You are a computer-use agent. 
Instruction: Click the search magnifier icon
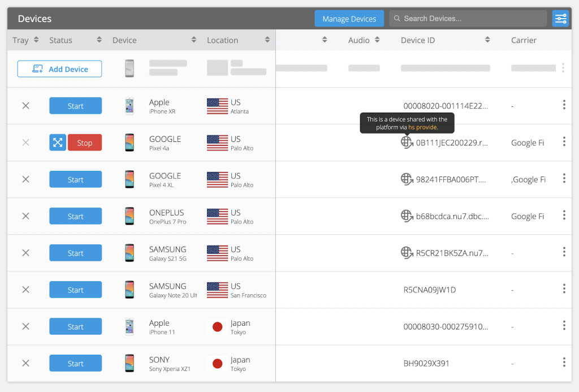click(397, 19)
